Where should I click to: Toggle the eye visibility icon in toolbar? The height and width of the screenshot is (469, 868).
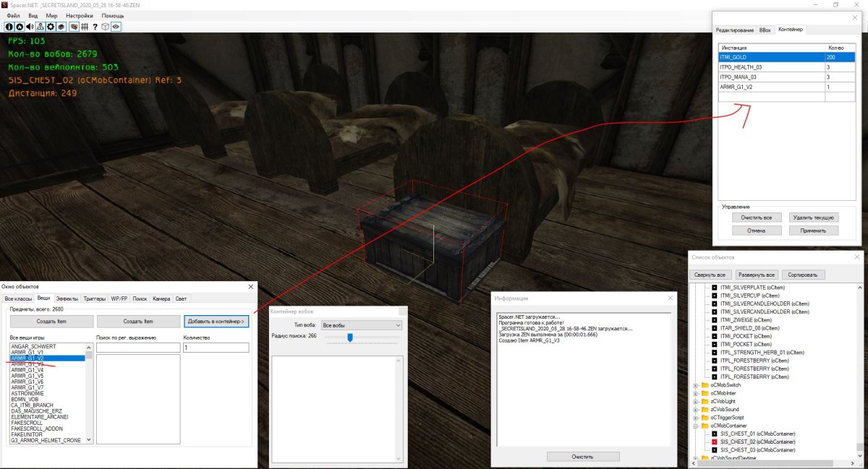[x=116, y=26]
